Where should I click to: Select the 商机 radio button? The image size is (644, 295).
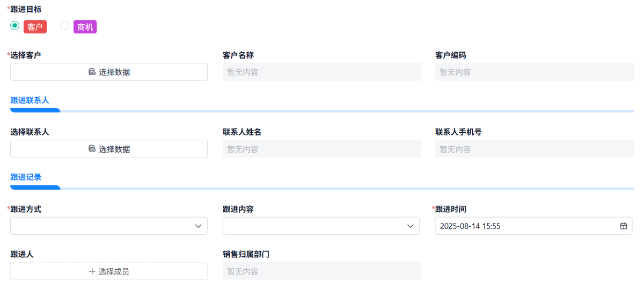coord(64,26)
